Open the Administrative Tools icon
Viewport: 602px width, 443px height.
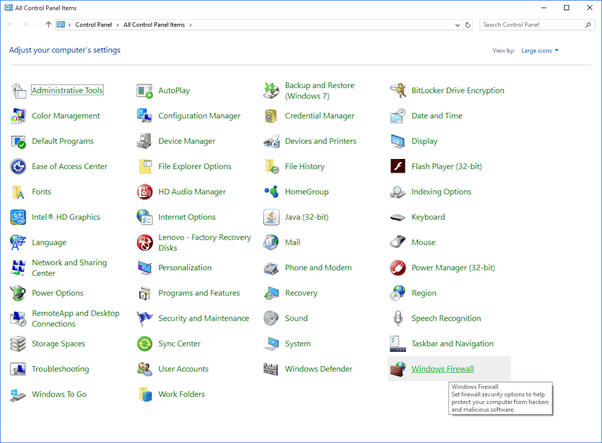tap(18, 91)
